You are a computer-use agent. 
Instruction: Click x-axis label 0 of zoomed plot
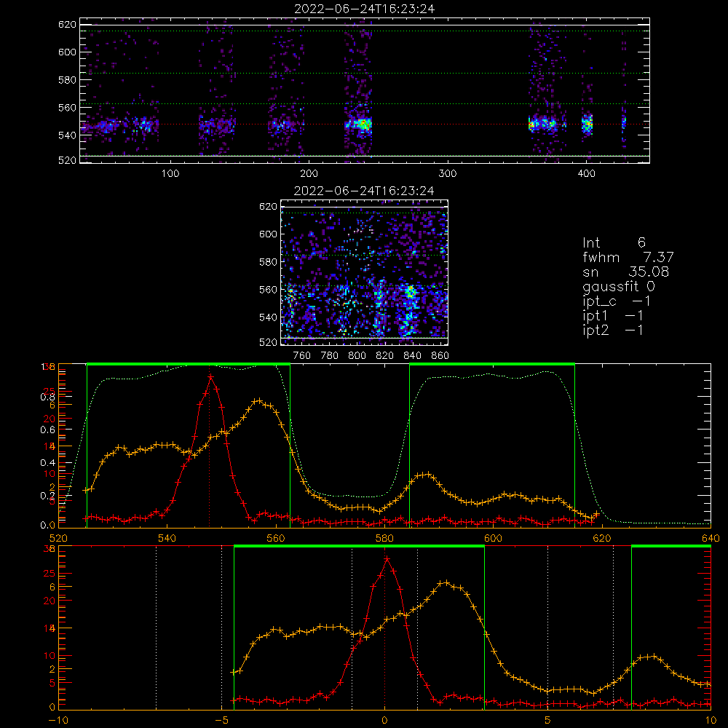click(x=384, y=720)
